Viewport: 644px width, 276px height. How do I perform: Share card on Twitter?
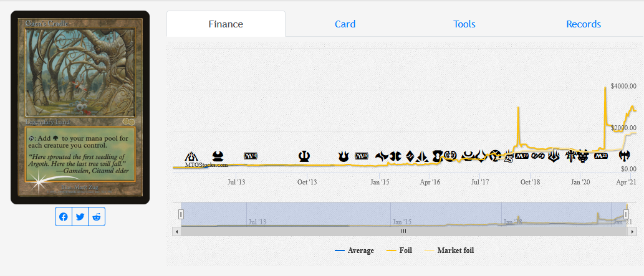(80, 217)
